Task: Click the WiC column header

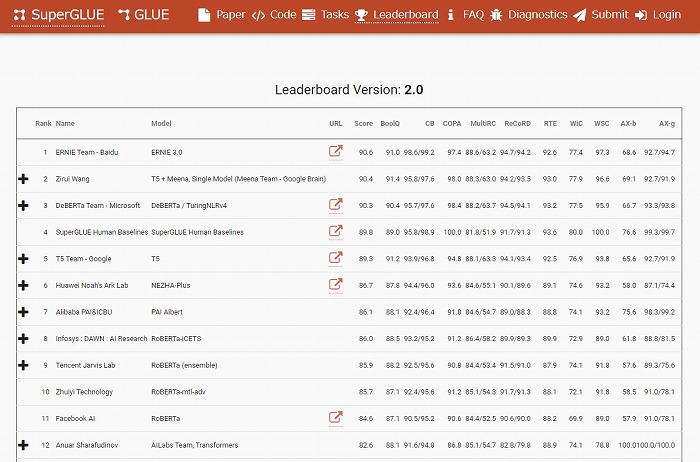Action: pos(576,124)
